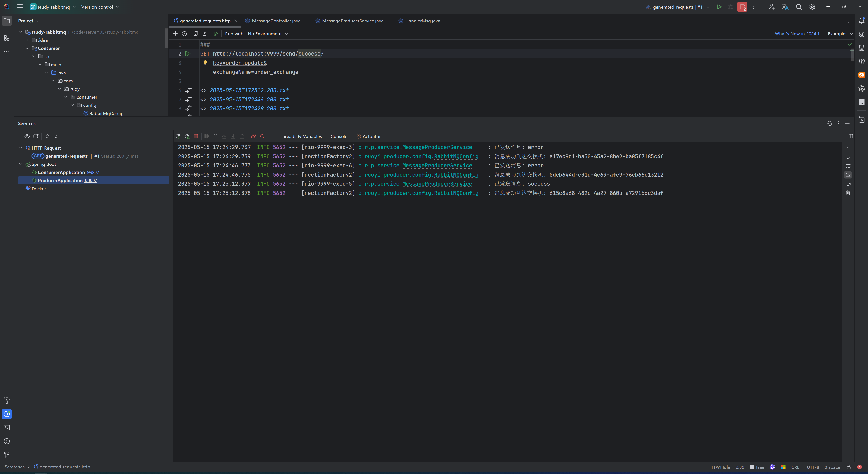Rerun the ProducerApplication service
The image size is (868, 474).
(178, 136)
